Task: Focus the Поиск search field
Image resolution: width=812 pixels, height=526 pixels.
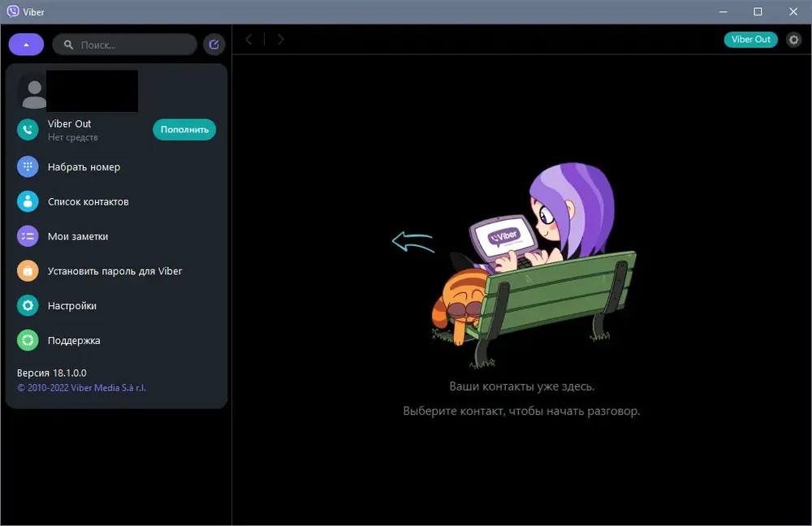Action: (x=125, y=45)
